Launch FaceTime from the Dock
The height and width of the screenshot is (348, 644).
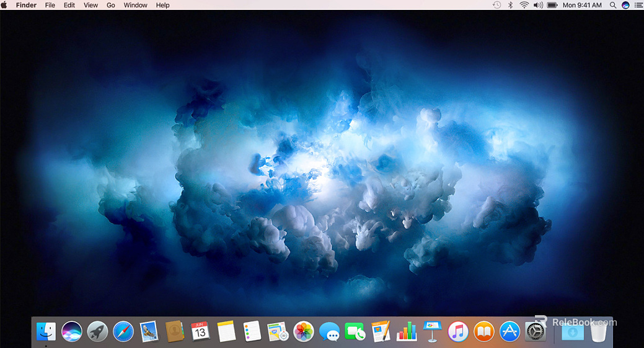[x=355, y=332]
